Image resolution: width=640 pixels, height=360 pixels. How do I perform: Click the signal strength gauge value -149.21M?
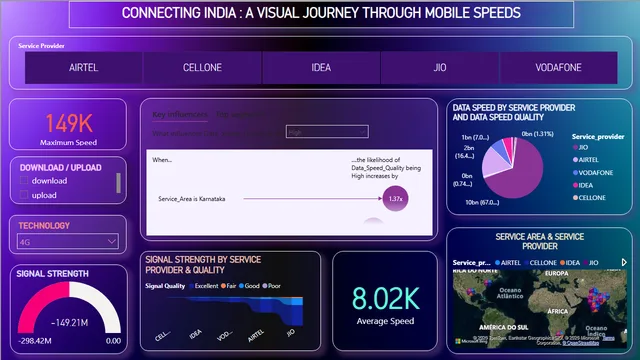point(69,323)
